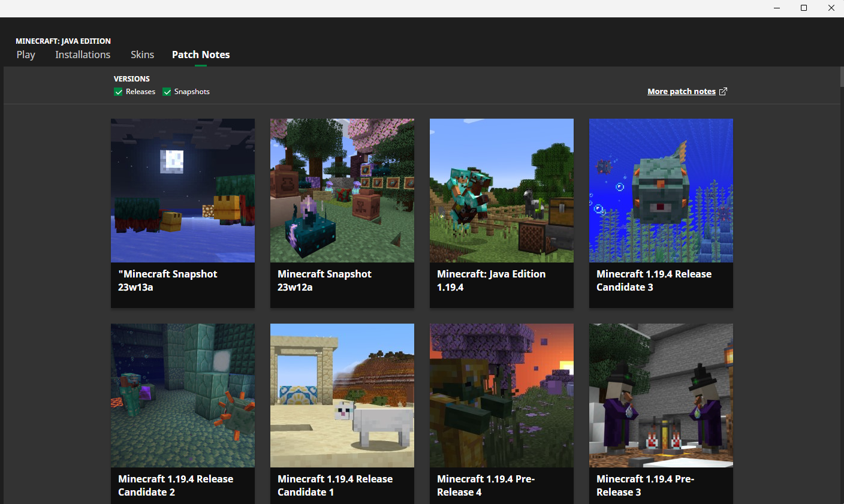This screenshot has height=504, width=844.
Task: Toggle the Snapshots checkbox
Action: point(167,92)
